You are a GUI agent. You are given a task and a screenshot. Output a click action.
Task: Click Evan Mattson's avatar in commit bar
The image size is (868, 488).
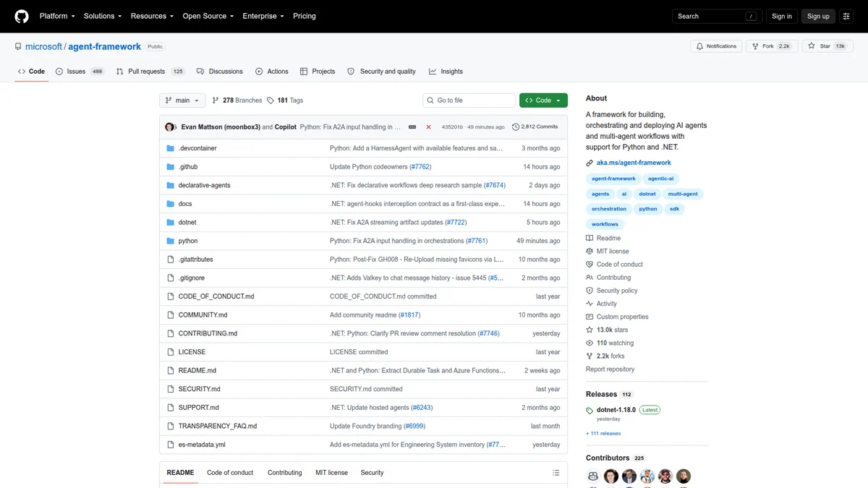pos(170,127)
